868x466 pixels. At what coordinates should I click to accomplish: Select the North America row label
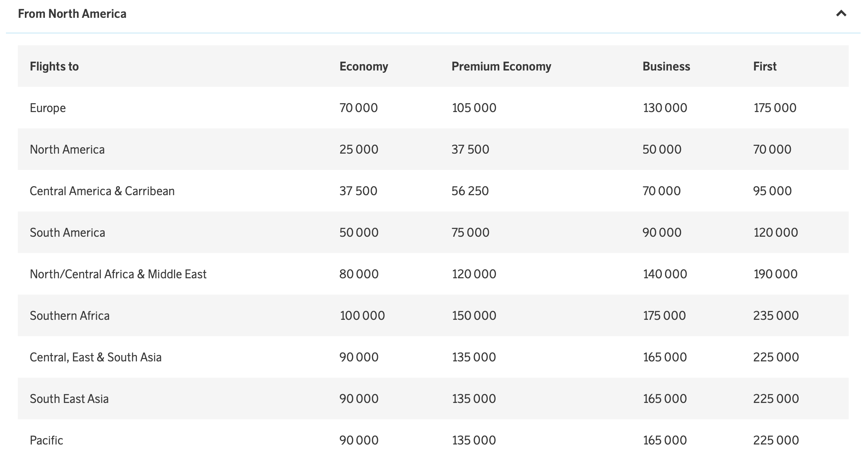pos(67,150)
